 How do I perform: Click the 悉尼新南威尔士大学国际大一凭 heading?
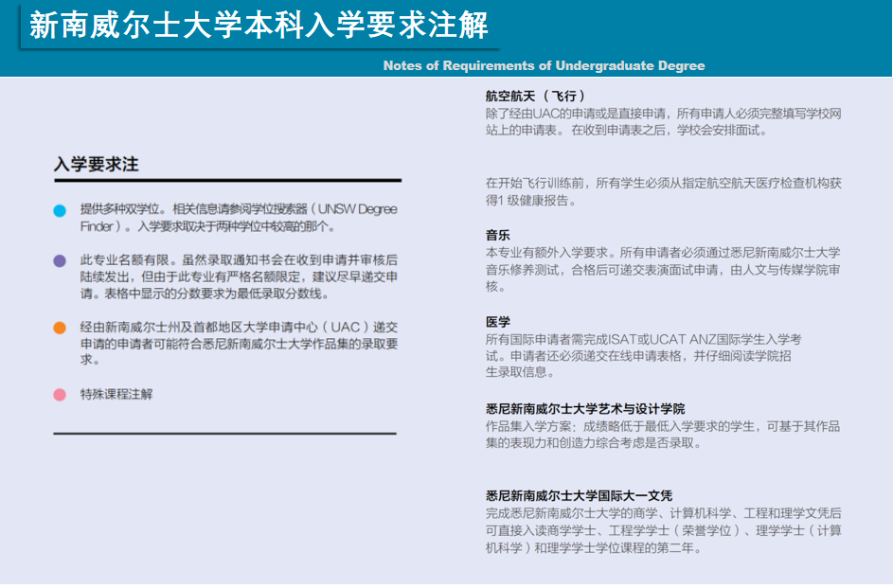point(579,495)
